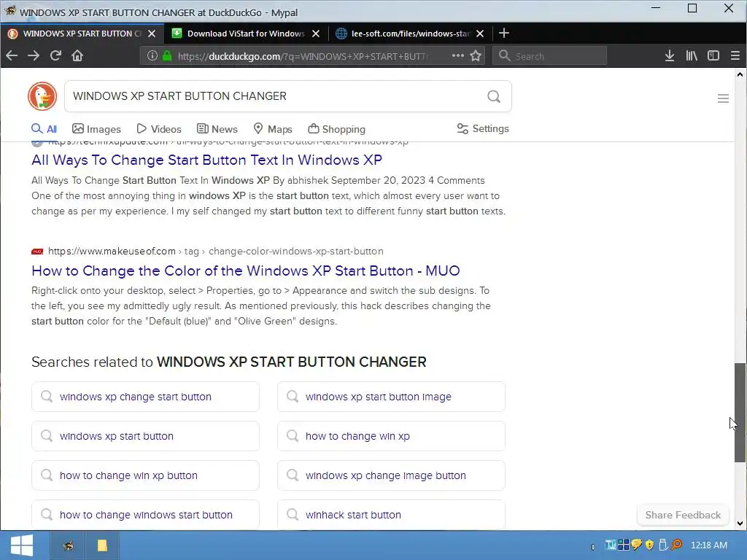Open MUO Change Color Start Button result
This screenshot has height=560, width=747.
[246, 271]
